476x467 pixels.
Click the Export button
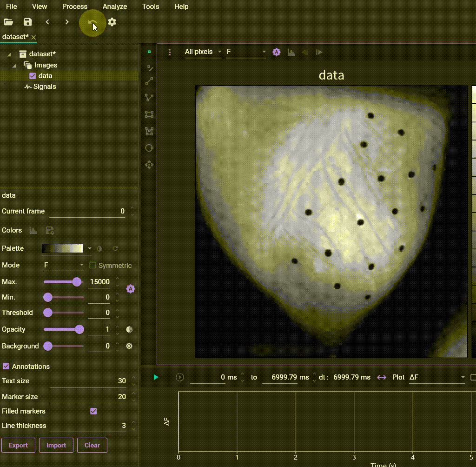18,445
